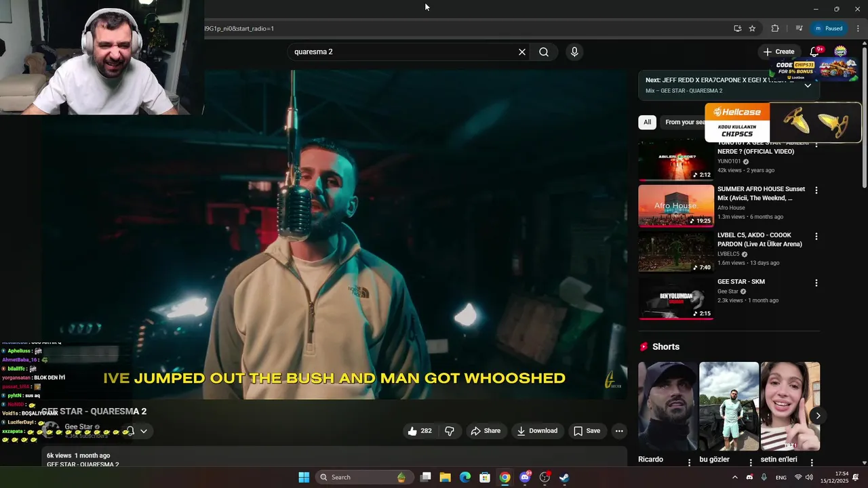This screenshot has width=868, height=488.
Task: Open the SUMMER AFRO HOUSE Sunset Mix title
Action: (762, 193)
